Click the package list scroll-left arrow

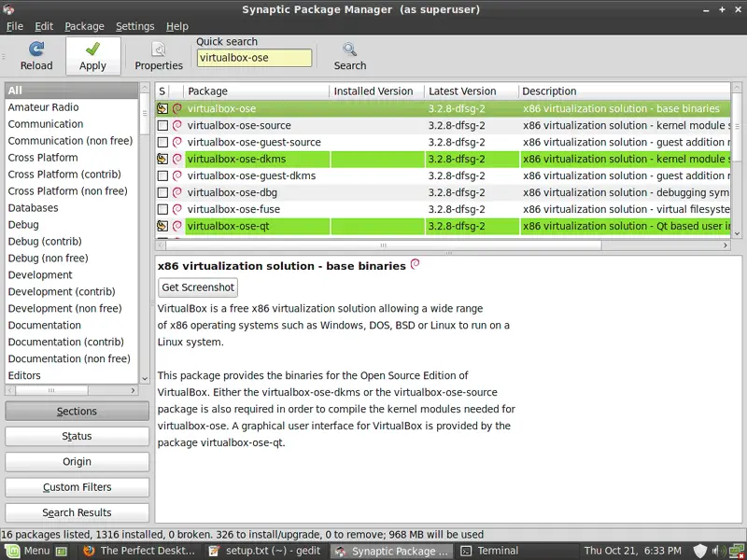[x=161, y=245]
